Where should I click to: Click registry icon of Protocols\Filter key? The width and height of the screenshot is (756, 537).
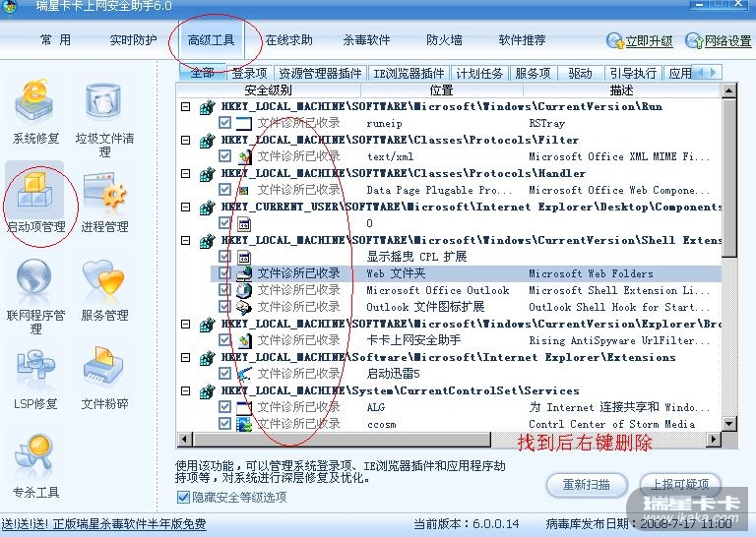208,141
